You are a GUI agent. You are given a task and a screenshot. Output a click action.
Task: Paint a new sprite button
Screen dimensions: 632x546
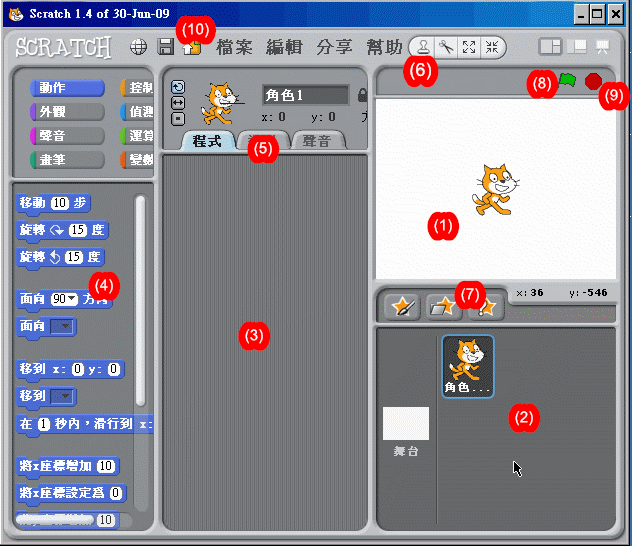point(402,307)
